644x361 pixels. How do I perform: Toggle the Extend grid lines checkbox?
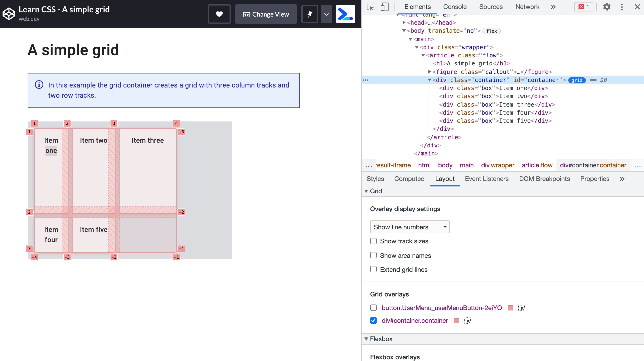coord(374,269)
